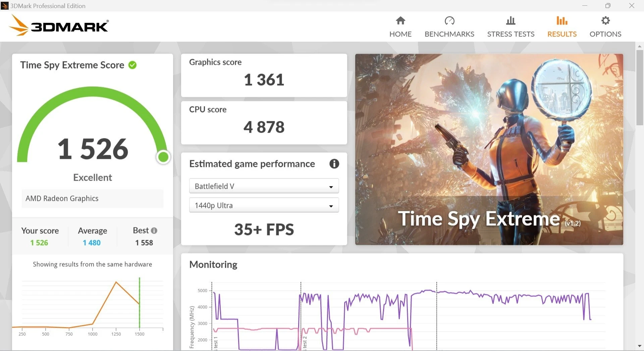Click the scrollbar up arrow
This screenshot has height=351, width=644.
tap(640, 46)
